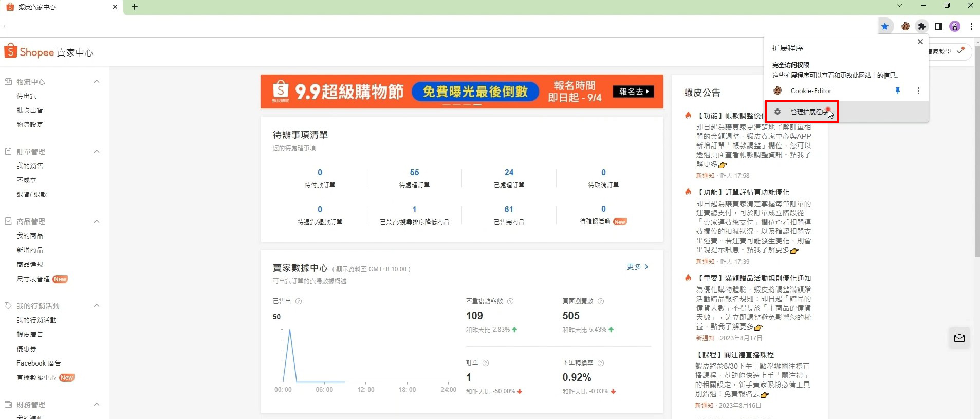Unpin Cookie-Editor using the pin icon

click(x=898, y=90)
